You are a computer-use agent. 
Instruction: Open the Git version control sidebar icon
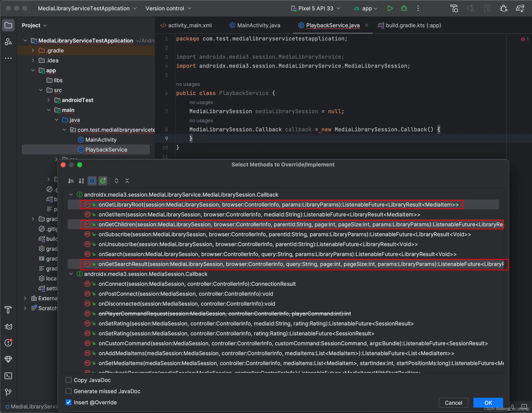8,392
